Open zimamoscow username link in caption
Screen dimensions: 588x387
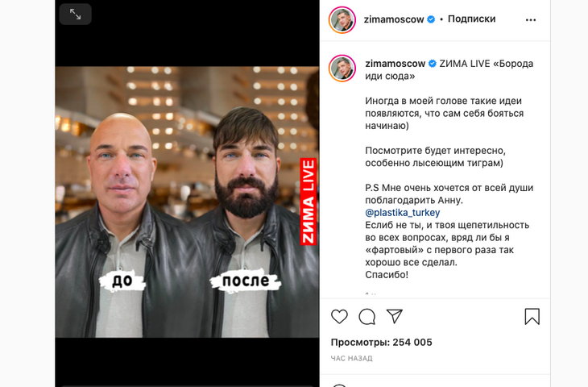click(395, 64)
